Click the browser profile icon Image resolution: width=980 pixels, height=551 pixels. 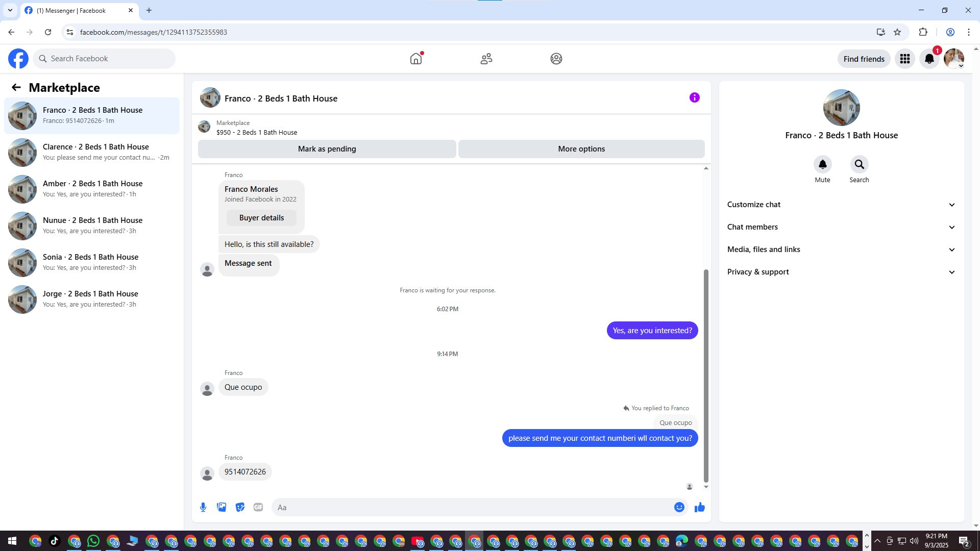point(950,32)
